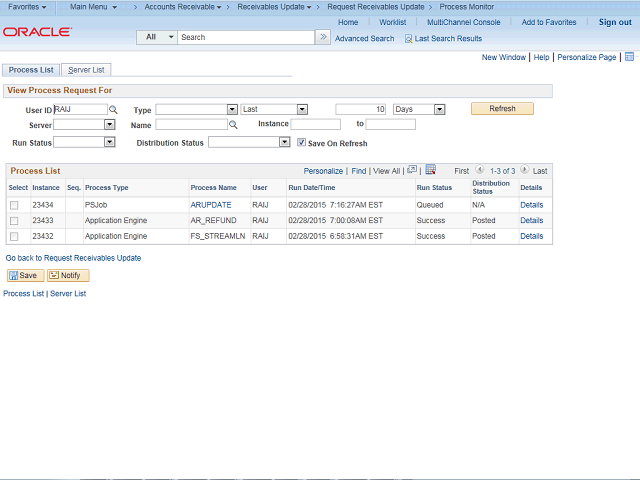Click into the top Search box
This screenshot has width=640, height=480.
[x=246, y=37]
